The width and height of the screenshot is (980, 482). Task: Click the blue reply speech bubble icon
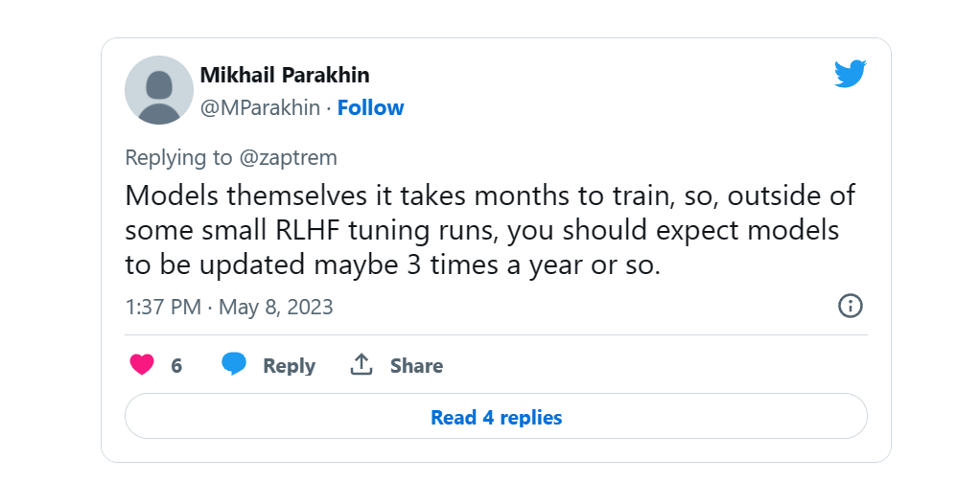[x=234, y=365]
